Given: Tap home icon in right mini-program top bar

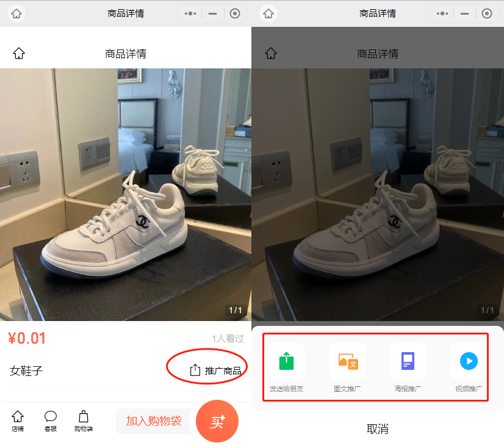Looking at the screenshot, I should 268,13.
